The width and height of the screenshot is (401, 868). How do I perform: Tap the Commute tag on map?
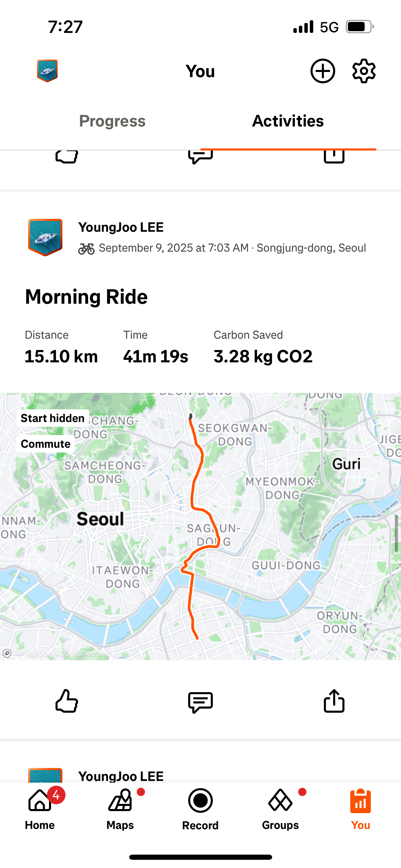pyautogui.click(x=46, y=444)
